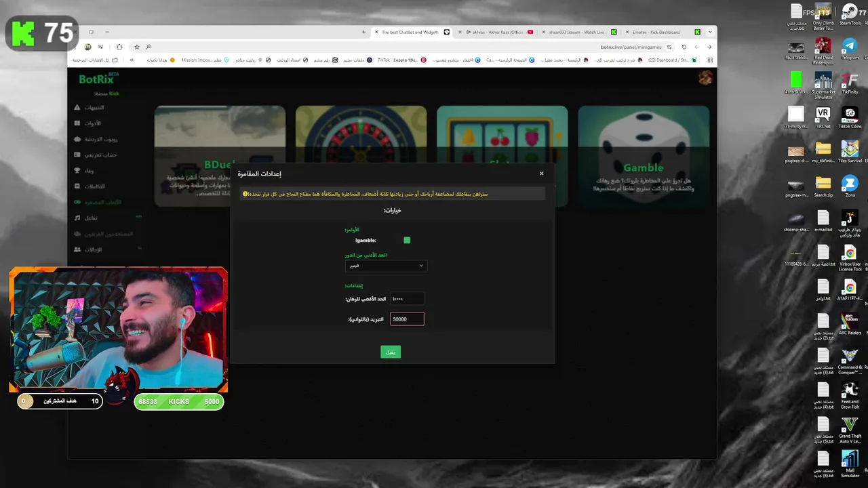Image resolution: width=868 pixels, height=488 pixels.
Task: Open chat bot robot sidebar item
Action: pyautogui.click(x=96, y=139)
